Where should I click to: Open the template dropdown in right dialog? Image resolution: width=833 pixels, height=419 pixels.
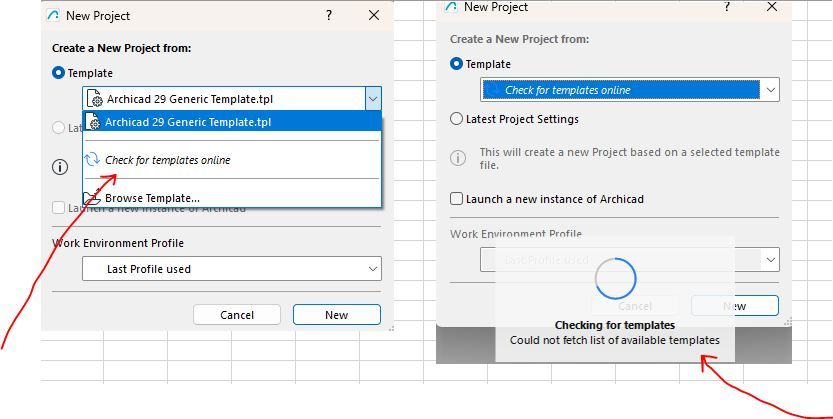click(x=770, y=90)
